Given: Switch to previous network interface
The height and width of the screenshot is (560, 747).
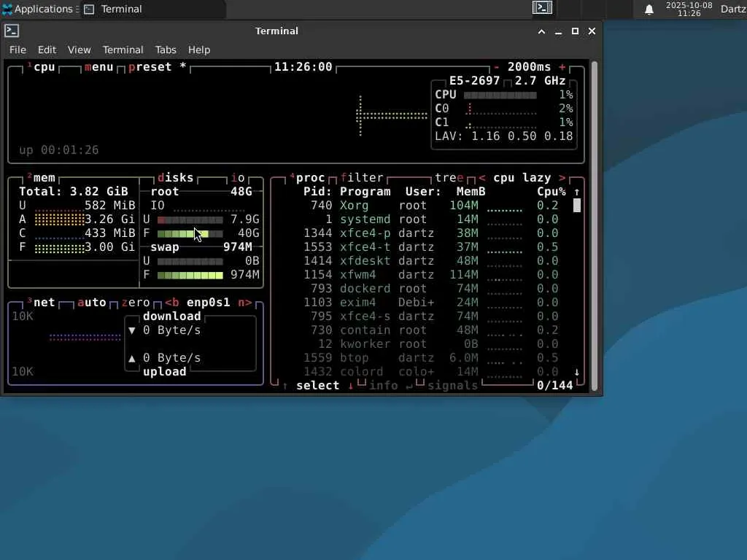Looking at the screenshot, I should 172,303.
